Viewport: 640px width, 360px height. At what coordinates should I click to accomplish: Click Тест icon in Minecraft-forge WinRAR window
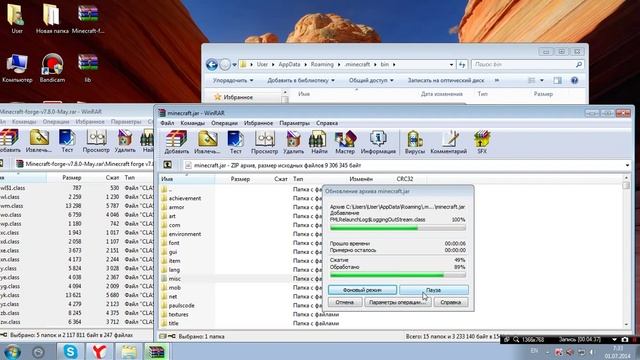[x=67, y=141]
